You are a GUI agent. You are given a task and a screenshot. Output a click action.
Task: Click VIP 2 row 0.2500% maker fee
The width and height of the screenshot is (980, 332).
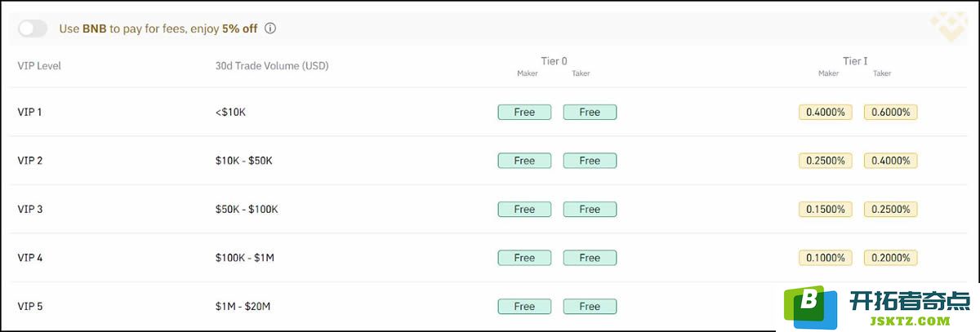[826, 161]
